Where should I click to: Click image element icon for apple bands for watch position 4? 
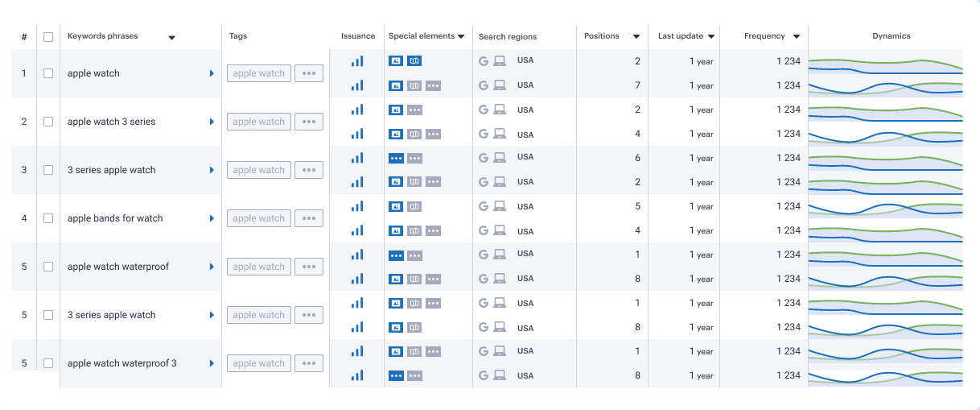(396, 231)
